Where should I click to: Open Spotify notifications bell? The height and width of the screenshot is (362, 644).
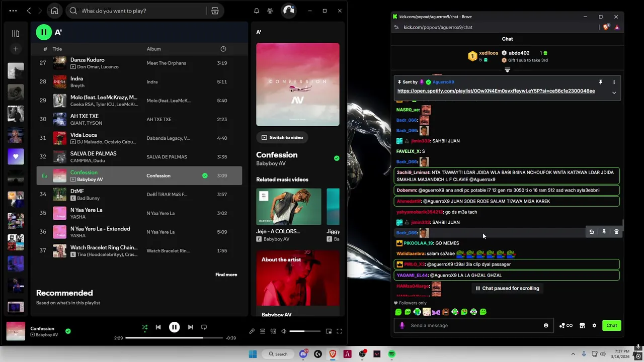point(257,11)
